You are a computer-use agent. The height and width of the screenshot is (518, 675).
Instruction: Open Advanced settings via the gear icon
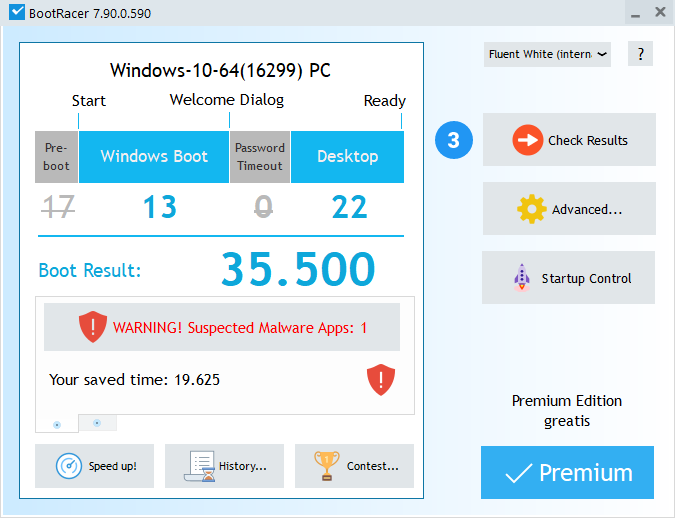[531, 209]
